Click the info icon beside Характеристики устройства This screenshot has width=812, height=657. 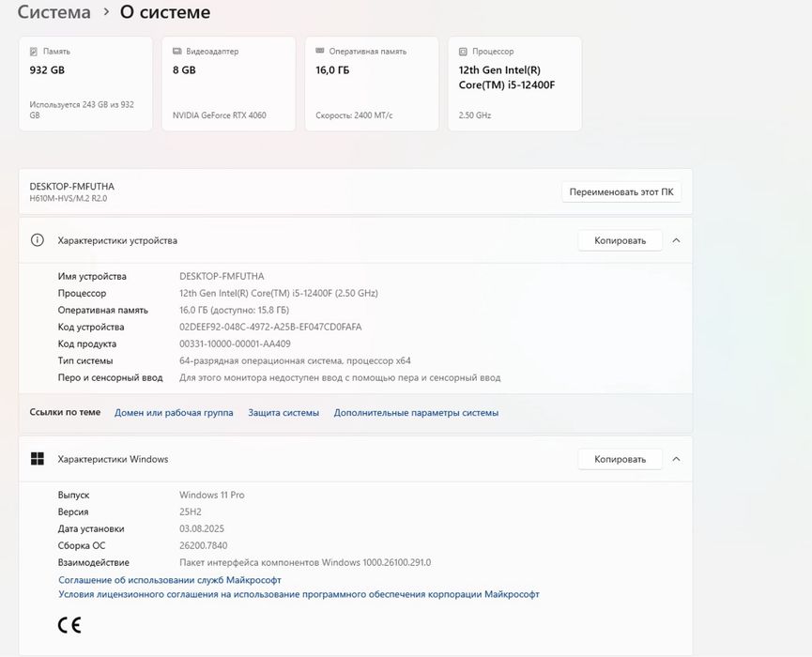click(38, 240)
